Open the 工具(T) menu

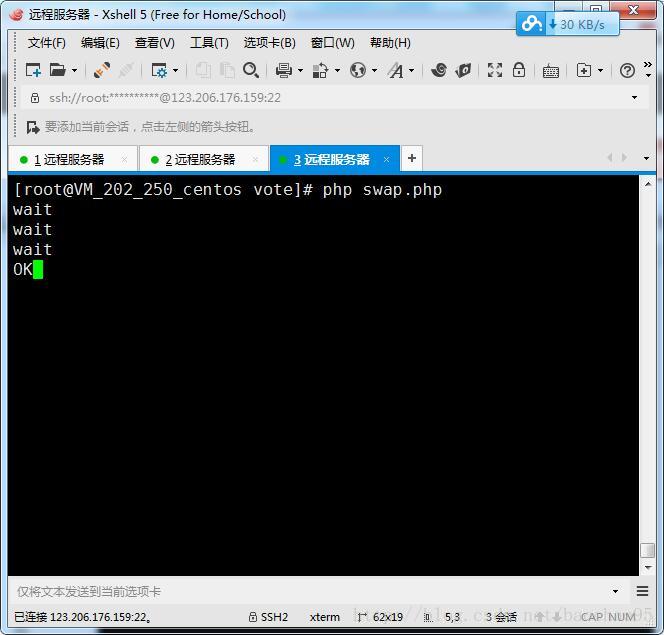(x=209, y=43)
